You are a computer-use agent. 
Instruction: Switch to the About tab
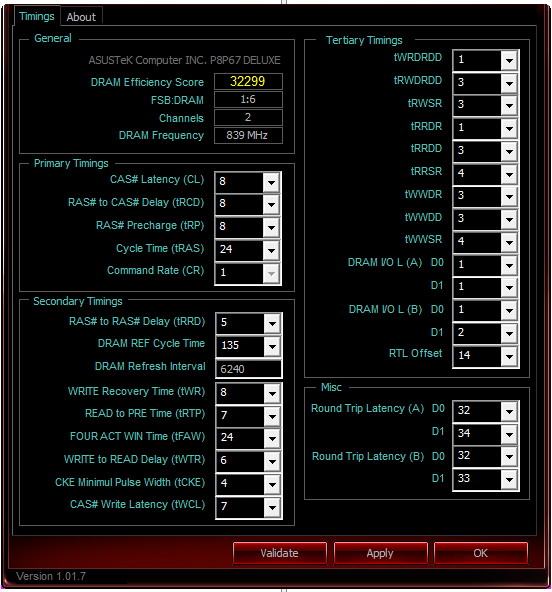click(81, 17)
